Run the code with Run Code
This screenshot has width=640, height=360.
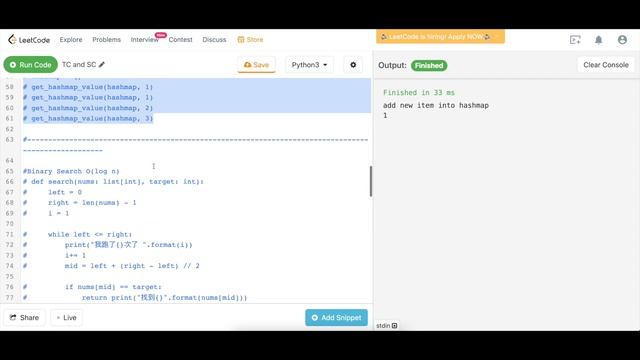[x=31, y=65]
